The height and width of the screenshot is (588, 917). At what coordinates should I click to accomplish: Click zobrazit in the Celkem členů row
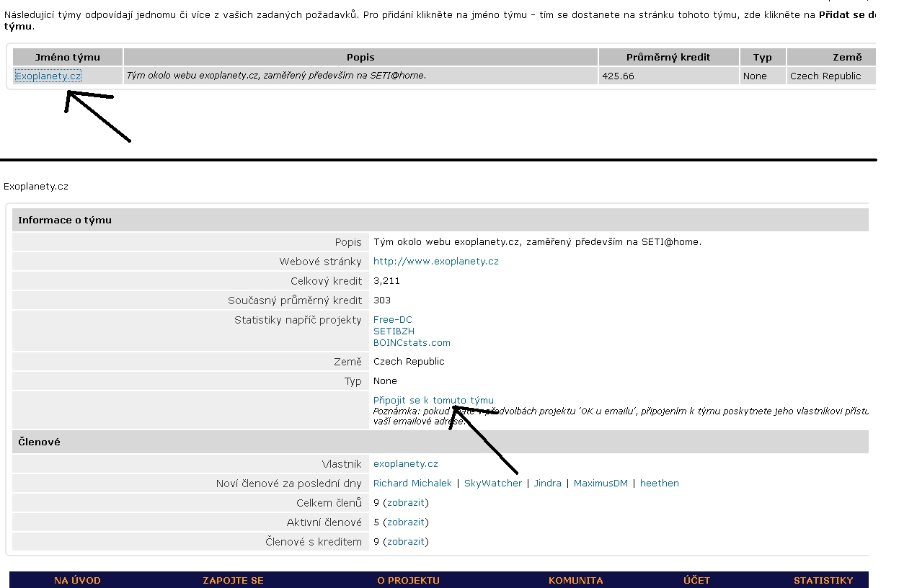tap(406, 503)
